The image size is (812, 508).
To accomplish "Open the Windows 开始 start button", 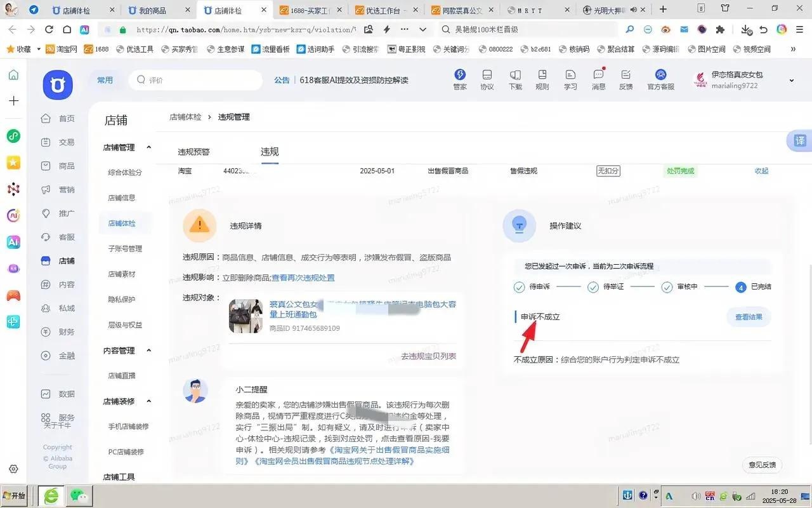I will click(x=15, y=495).
